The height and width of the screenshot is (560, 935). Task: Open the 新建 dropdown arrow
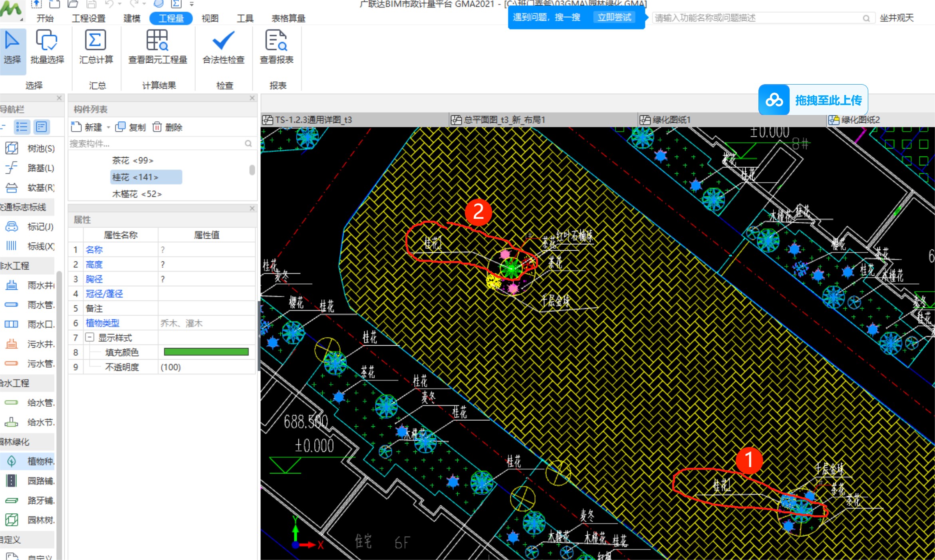coord(108,127)
